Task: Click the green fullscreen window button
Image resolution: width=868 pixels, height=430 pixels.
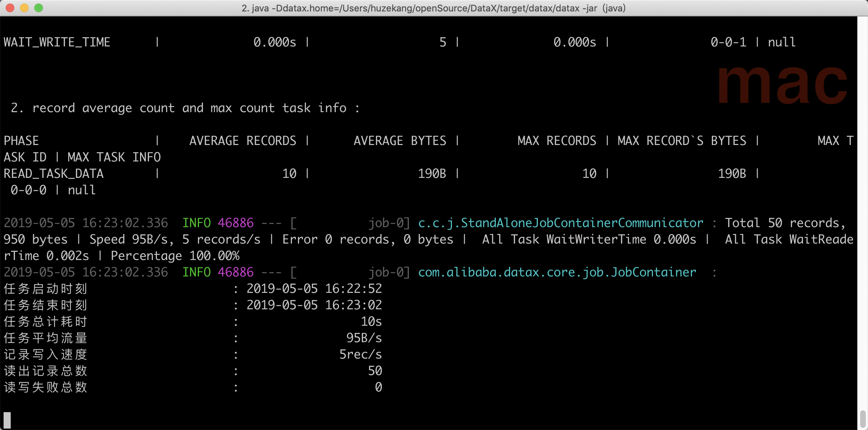Action: pyautogui.click(x=39, y=8)
